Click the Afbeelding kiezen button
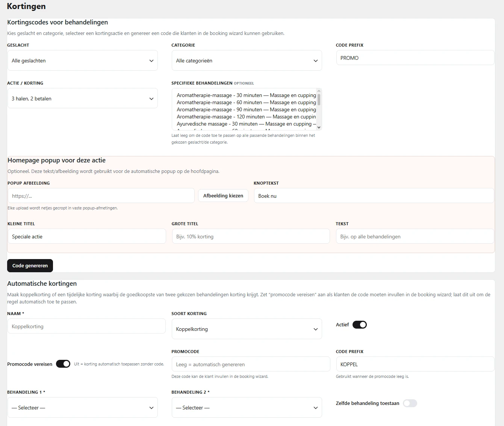Viewport: 504px width, 426px height. tap(223, 196)
